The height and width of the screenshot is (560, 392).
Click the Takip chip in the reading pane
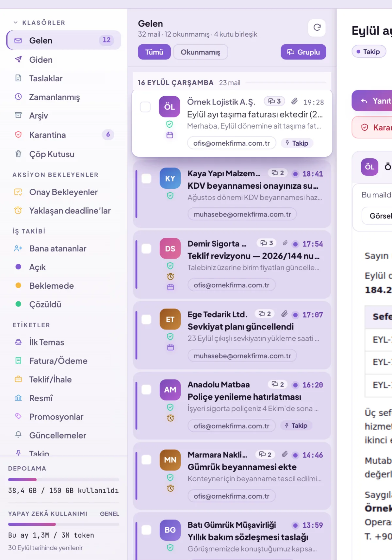pos(369,52)
